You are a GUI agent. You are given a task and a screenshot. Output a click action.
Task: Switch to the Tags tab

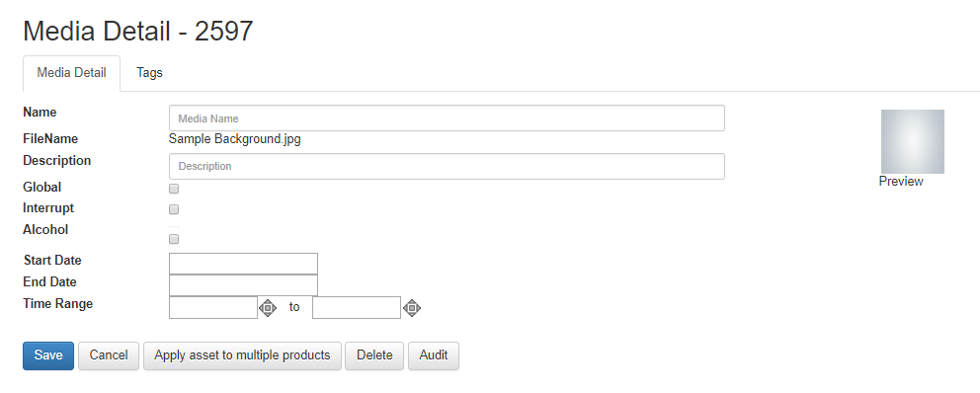coord(149,72)
